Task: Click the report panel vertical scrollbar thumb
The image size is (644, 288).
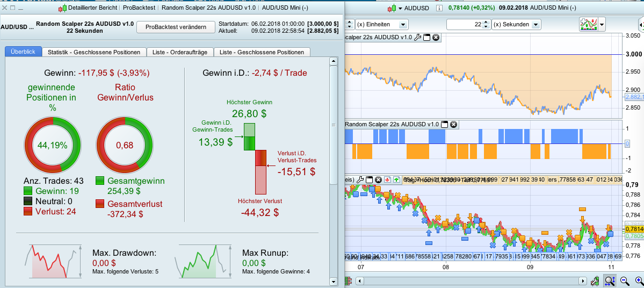Action: coord(334,125)
